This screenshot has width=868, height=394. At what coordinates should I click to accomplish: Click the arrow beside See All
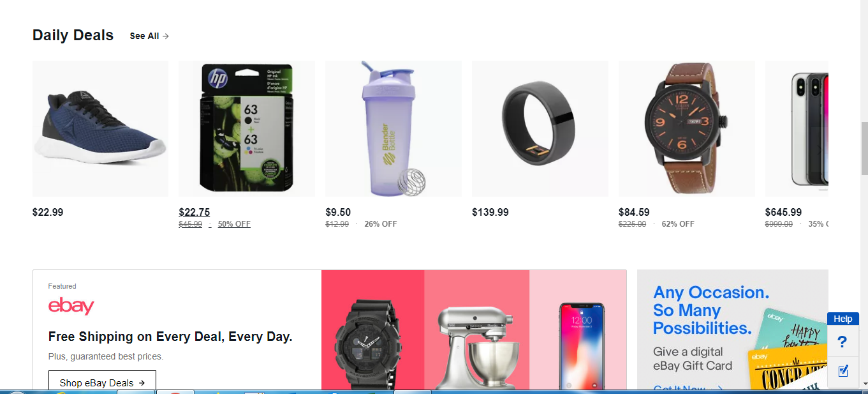tap(166, 36)
